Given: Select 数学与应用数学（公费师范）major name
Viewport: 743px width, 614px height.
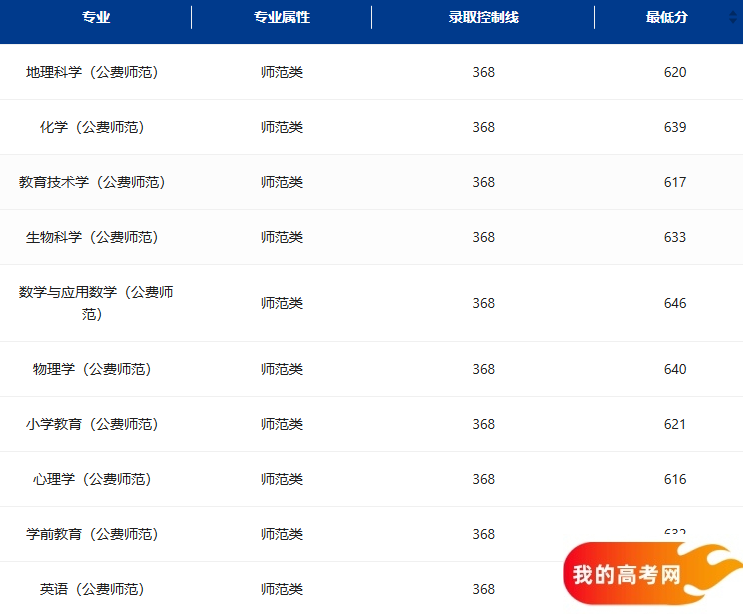Looking at the screenshot, I should tap(96, 303).
